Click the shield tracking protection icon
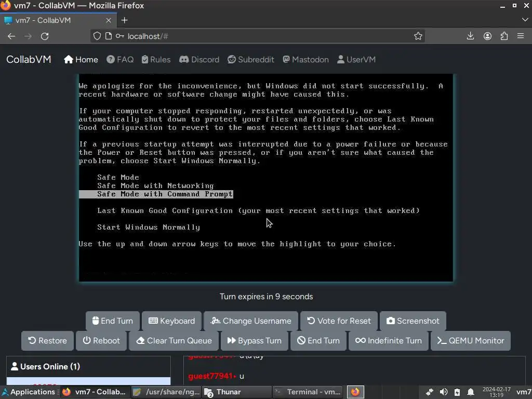The width and height of the screenshot is (532, 399). tap(97, 36)
